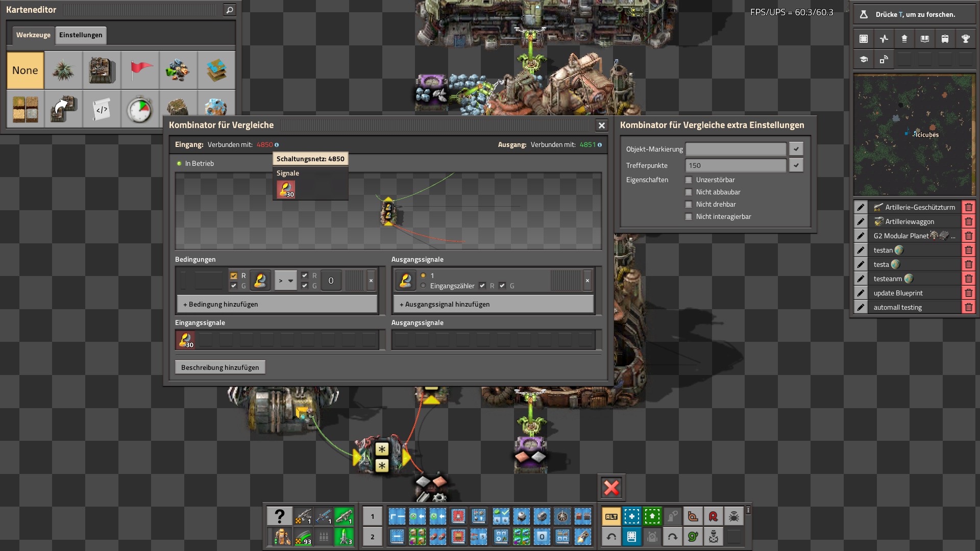The width and height of the screenshot is (980, 551).
Task: Edit the Artilleriewaggon entry with pencil
Action: [x=861, y=221]
